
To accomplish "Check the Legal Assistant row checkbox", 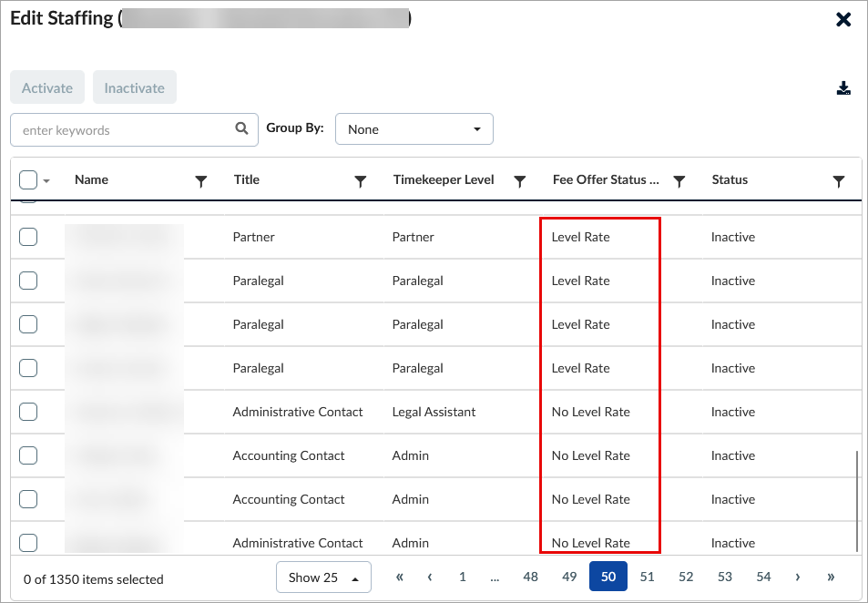I will coord(28,412).
